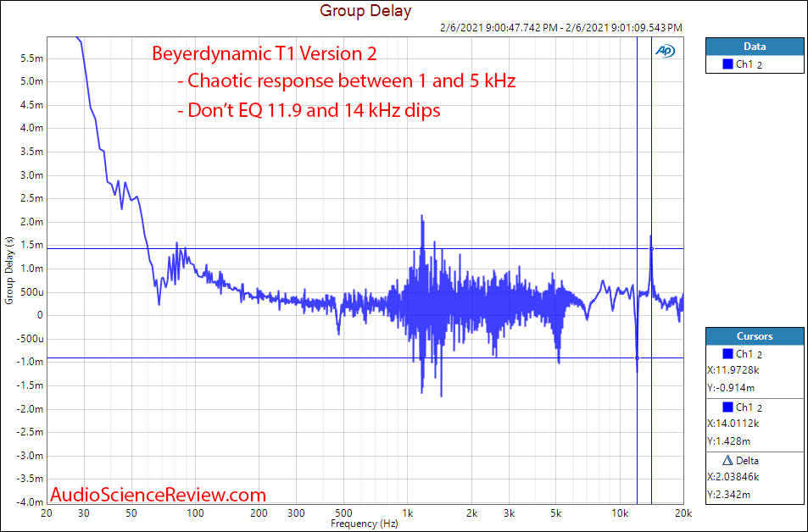808x532 pixels.
Task: Click the Cursors panel header
Action: pyautogui.click(x=755, y=336)
